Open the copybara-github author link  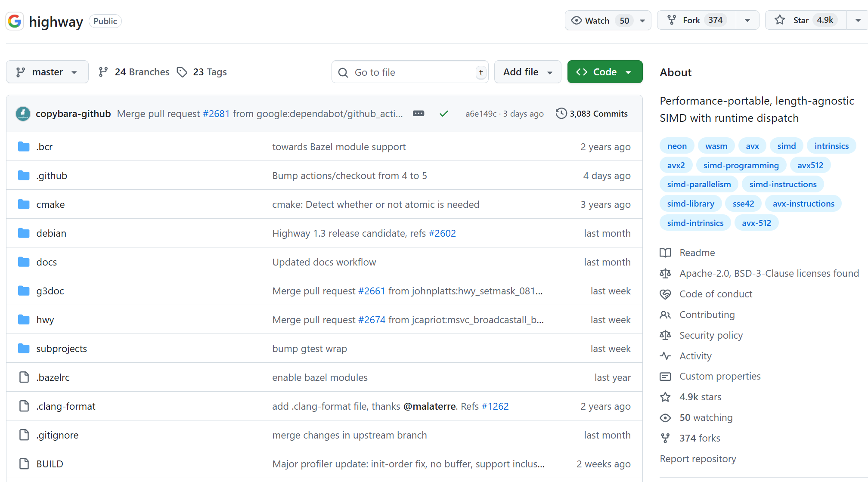(73, 114)
